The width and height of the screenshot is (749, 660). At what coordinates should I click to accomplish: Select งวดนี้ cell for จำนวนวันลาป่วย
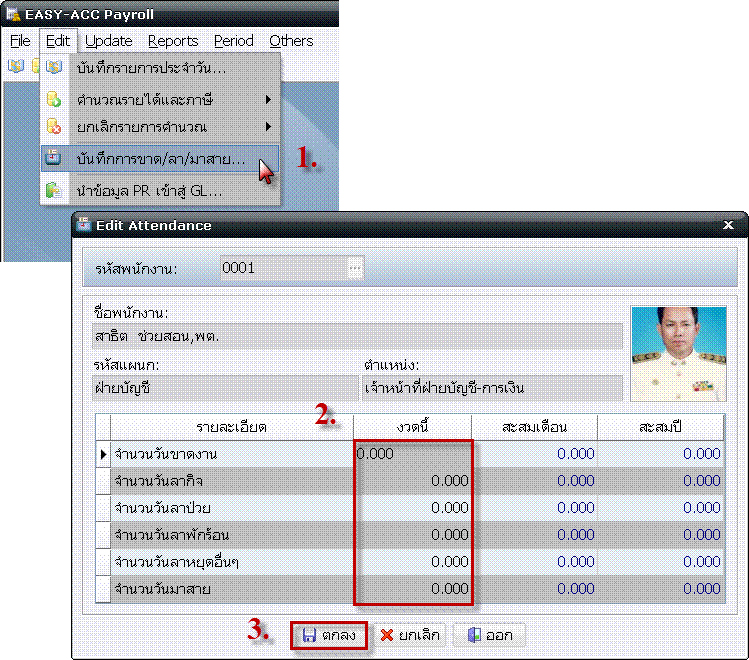[x=412, y=507]
